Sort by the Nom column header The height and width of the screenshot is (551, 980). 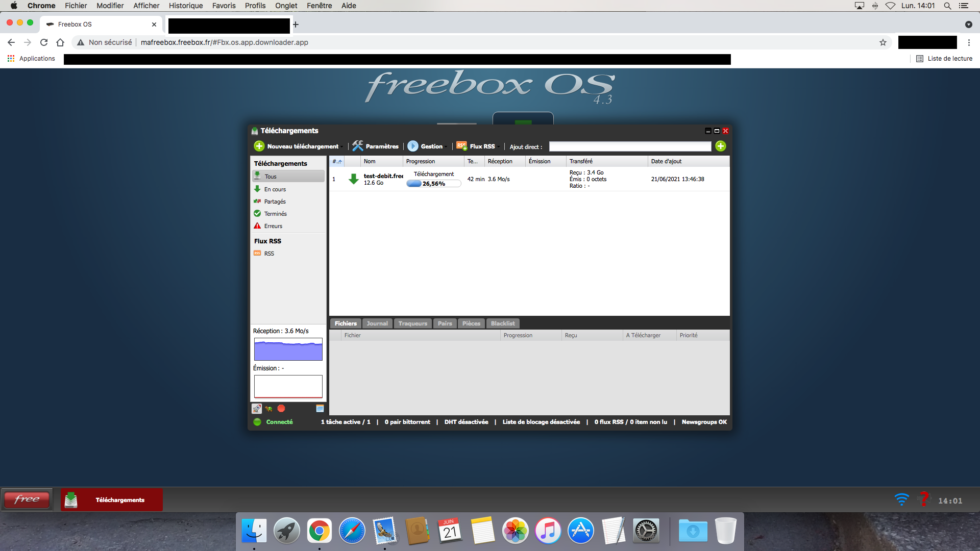point(381,161)
